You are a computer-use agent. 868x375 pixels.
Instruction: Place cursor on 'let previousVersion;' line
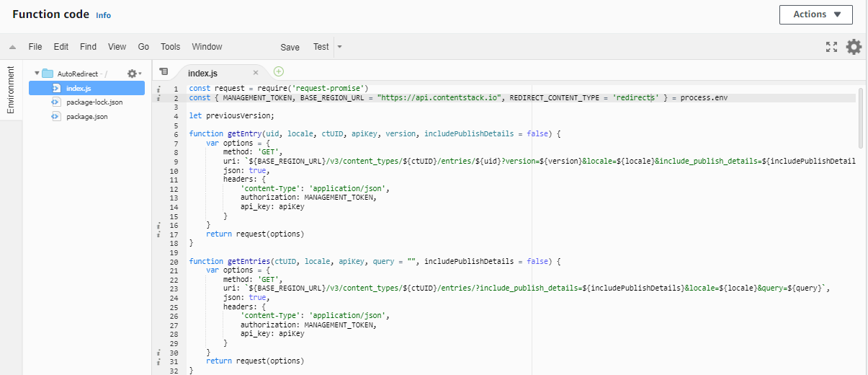click(232, 115)
